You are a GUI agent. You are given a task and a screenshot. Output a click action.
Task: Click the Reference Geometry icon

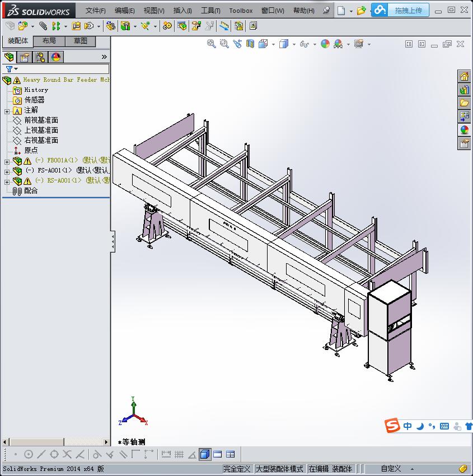[x=146, y=26]
